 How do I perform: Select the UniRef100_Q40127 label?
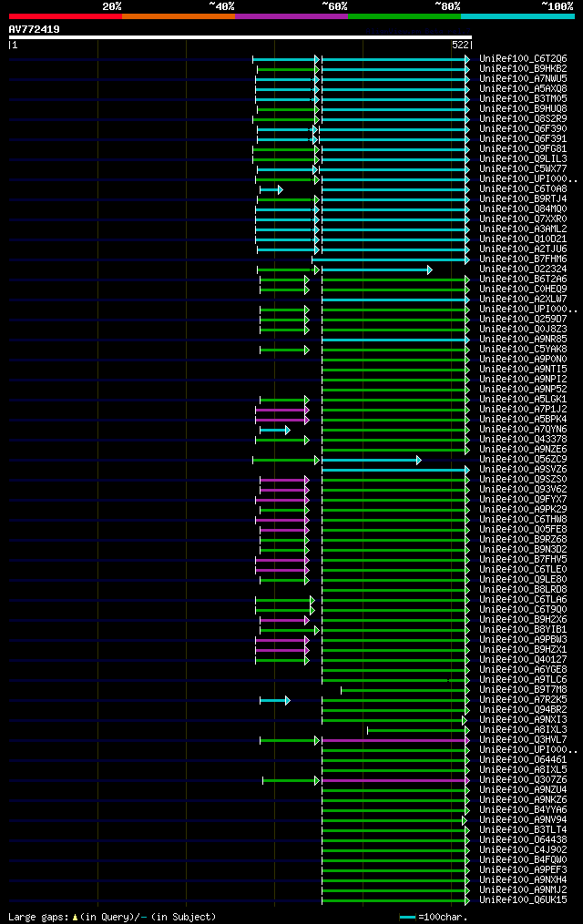(x=523, y=660)
